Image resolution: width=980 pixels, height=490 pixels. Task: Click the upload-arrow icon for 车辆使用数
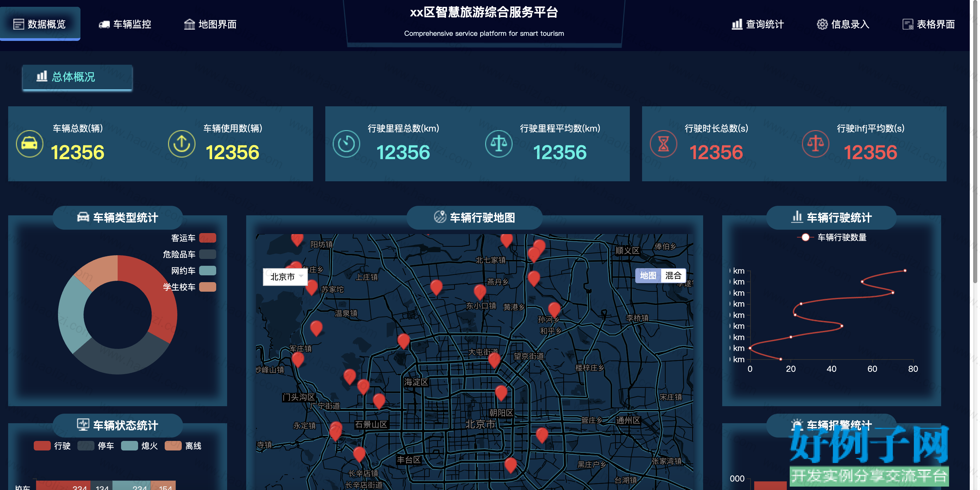[x=181, y=144]
